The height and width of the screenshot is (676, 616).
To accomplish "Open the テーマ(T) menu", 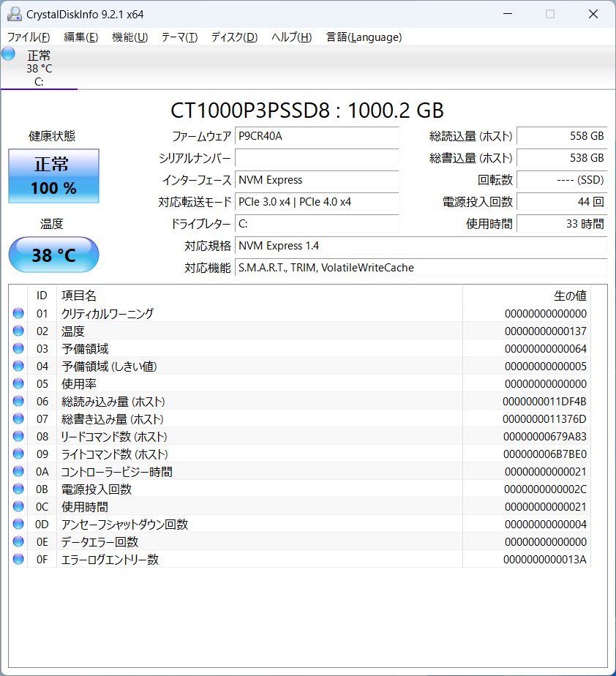I will (179, 37).
